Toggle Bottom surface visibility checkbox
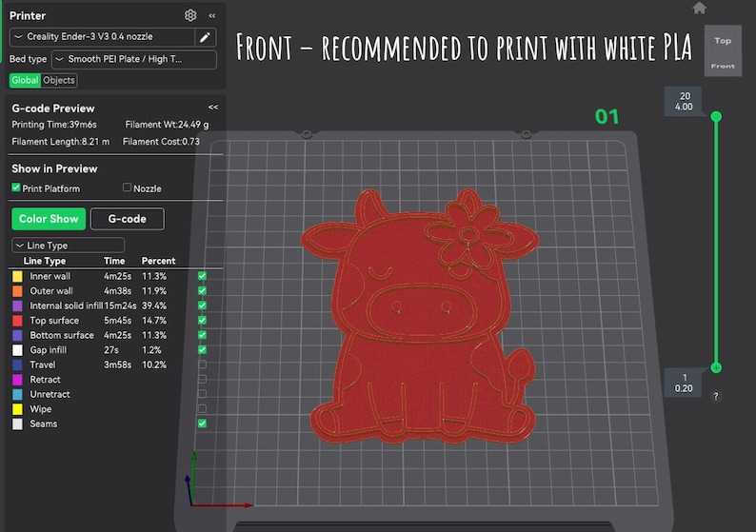Viewport: 756px width, 532px height. [202, 335]
